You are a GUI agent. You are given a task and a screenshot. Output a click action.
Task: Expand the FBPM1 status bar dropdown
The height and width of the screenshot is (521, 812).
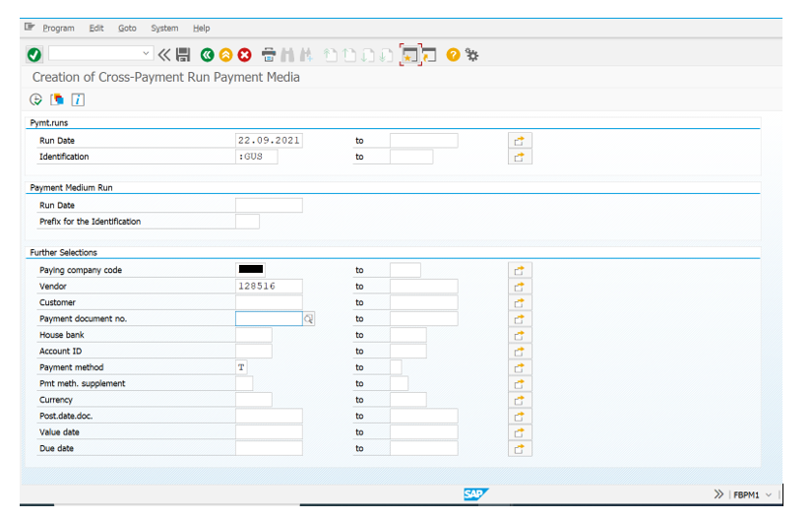(x=769, y=494)
